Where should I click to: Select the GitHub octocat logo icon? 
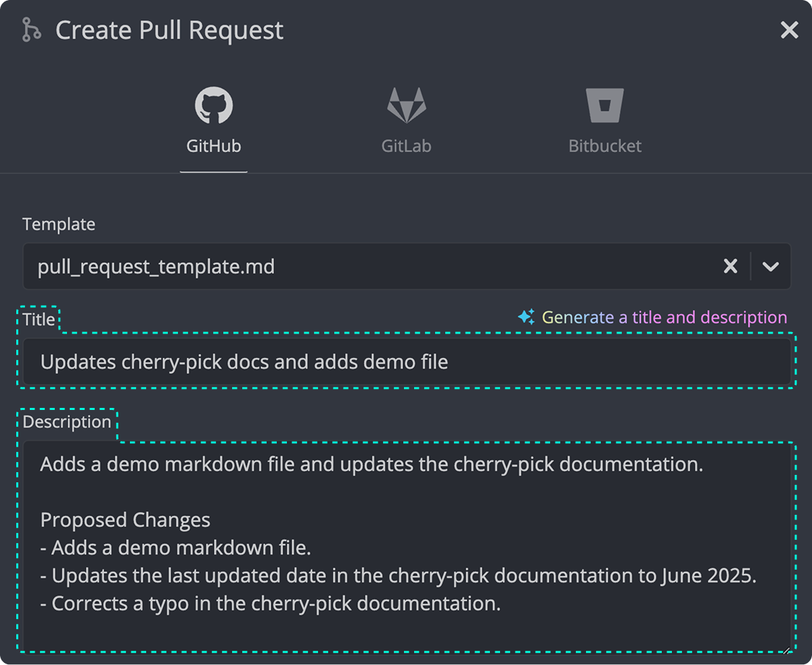click(x=214, y=105)
